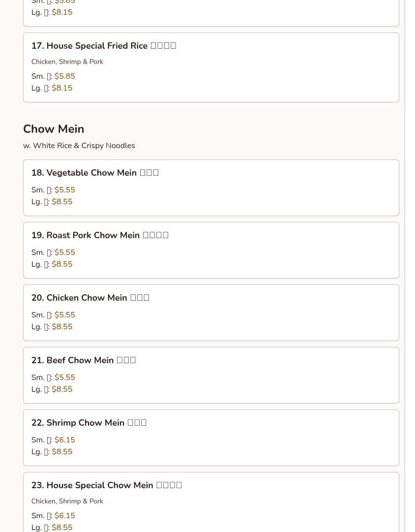Image resolution: width=415 pixels, height=532 pixels.
Task: Open the House Special Chow Mein item
Action: click(211, 502)
